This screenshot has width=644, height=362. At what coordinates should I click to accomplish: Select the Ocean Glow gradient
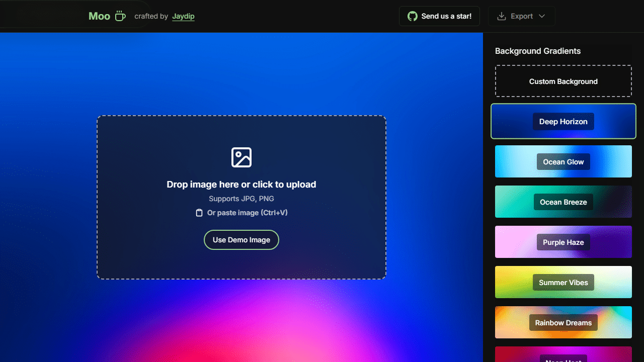563,161
